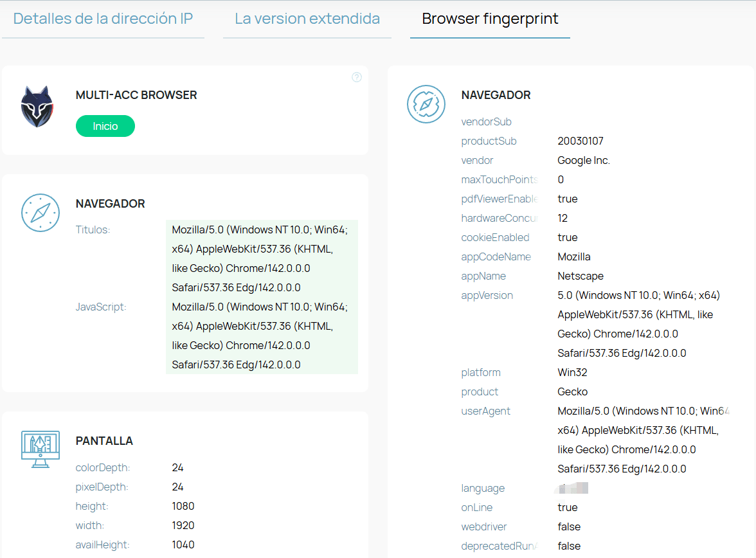Click the help question mark icon
756x558 pixels.
pos(357,77)
